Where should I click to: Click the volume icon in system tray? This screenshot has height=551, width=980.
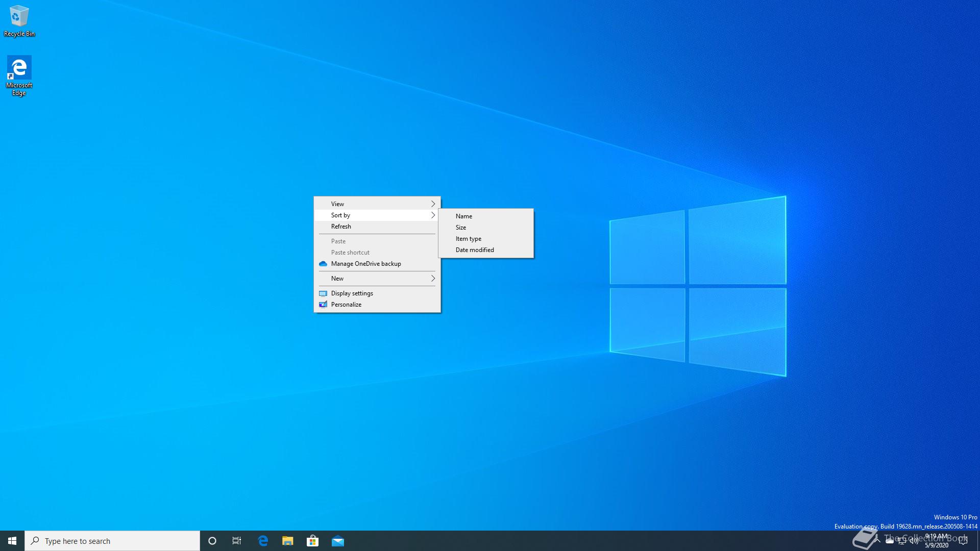pos(914,541)
